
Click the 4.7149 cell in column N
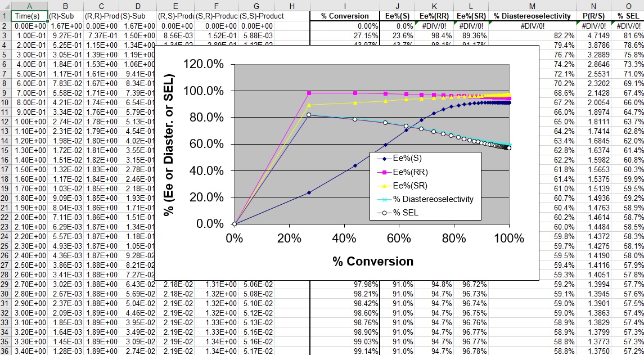pos(593,35)
